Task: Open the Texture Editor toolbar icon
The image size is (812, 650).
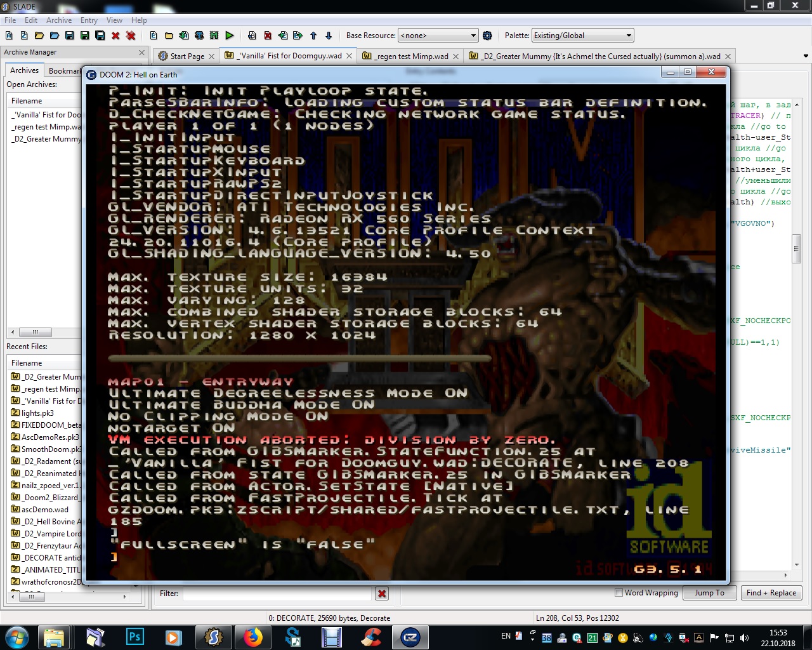Action: [x=199, y=36]
